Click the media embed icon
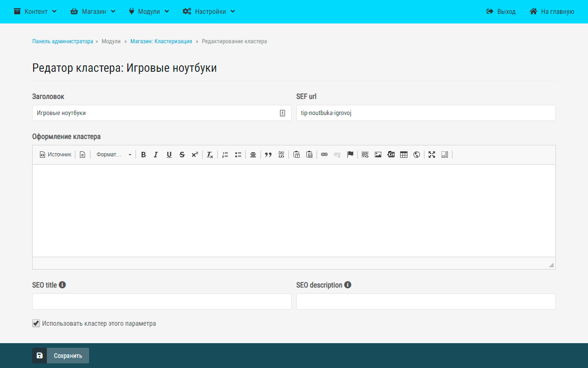588x368 pixels. [x=391, y=155]
